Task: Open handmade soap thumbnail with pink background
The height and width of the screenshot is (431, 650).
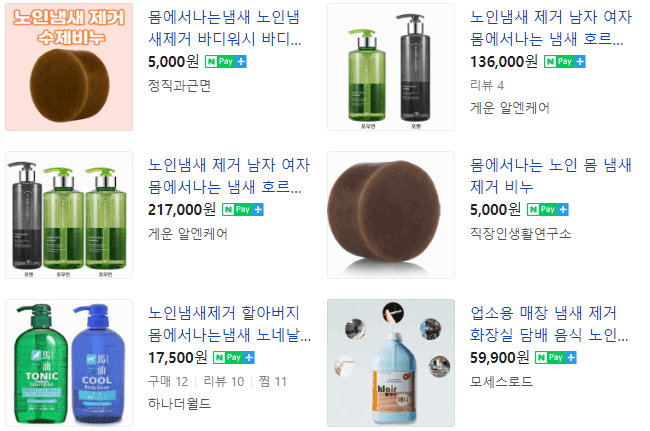Action: coord(69,67)
